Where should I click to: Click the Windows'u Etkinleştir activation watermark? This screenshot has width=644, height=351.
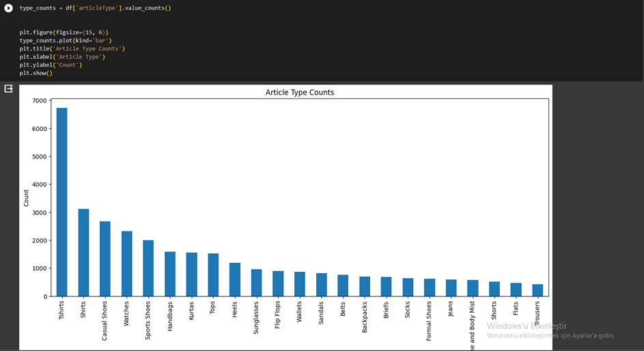pos(527,326)
